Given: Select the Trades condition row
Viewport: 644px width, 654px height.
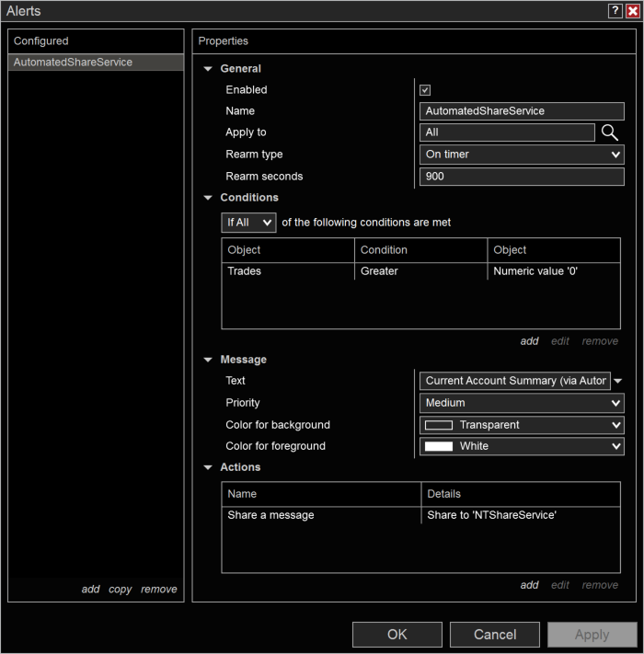Looking at the screenshot, I should pos(420,271).
